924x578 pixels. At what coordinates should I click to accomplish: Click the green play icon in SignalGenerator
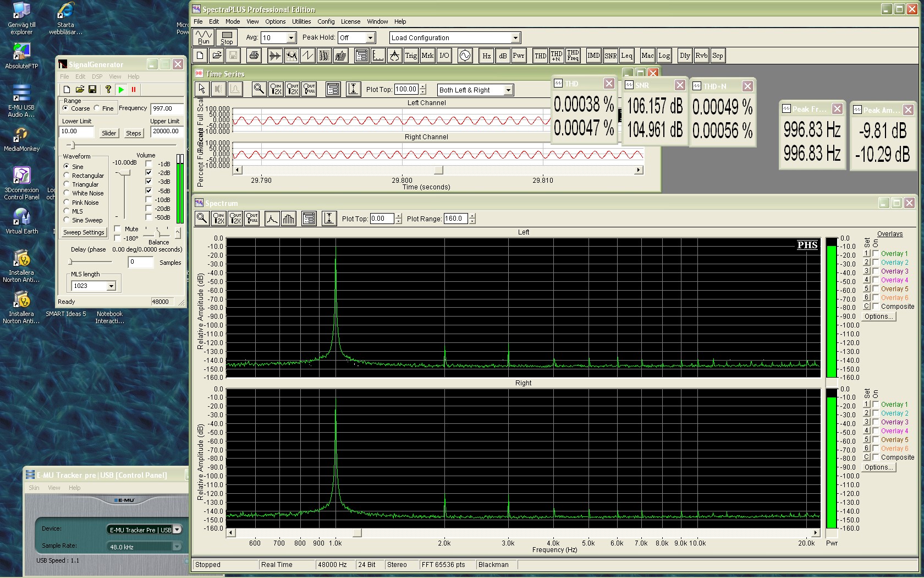tap(122, 89)
